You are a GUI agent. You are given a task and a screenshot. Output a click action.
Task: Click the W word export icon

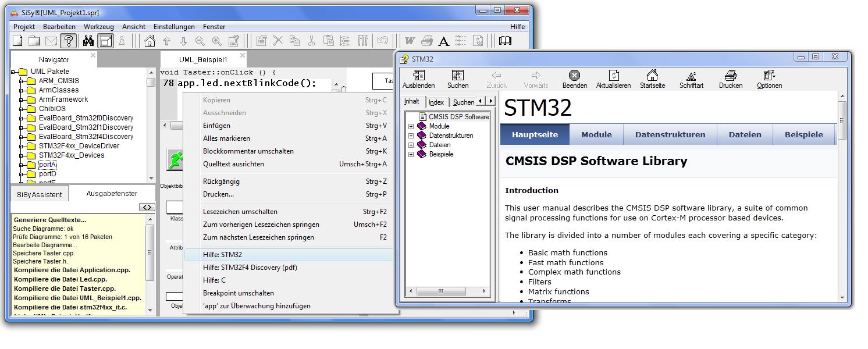pos(410,41)
